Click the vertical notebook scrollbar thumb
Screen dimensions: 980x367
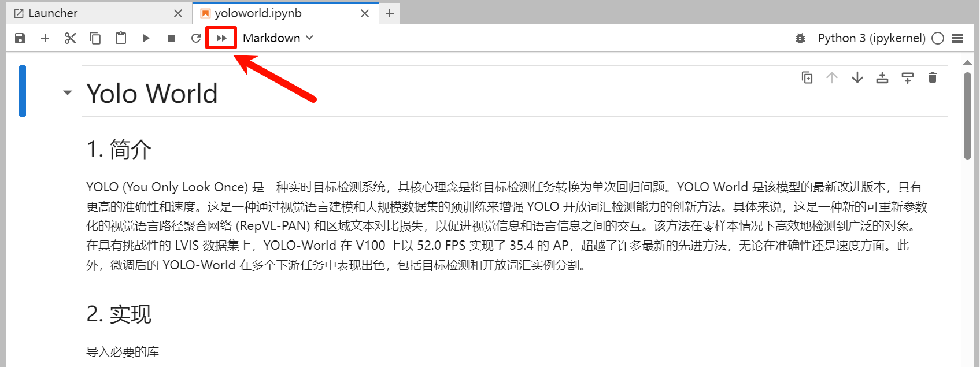[967, 116]
